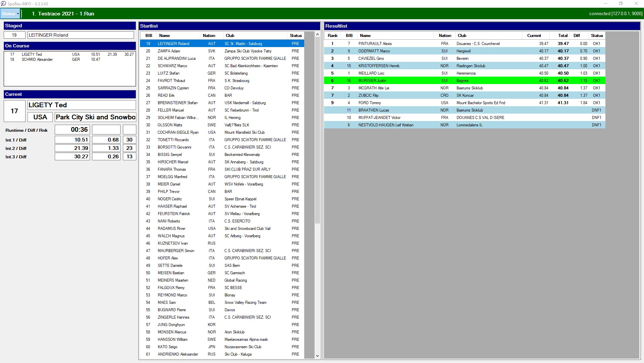The image size is (644, 363).
Task: Click the Current nation field USA
Action: [x=40, y=117]
